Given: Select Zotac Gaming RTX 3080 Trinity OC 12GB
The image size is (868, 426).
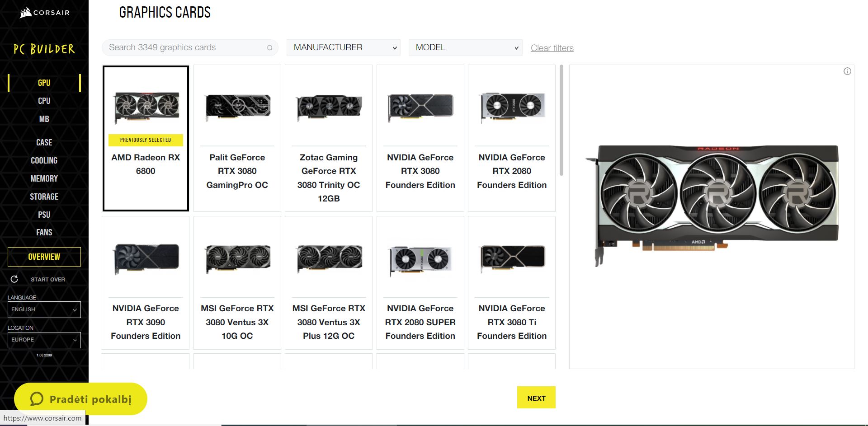Looking at the screenshot, I should [x=329, y=138].
